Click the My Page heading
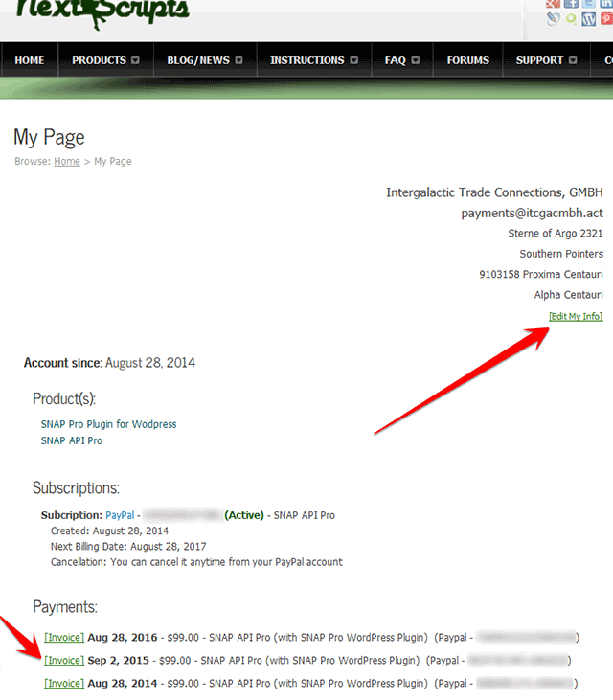The width and height of the screenshot is (613, 700). (x=49, y=138)
